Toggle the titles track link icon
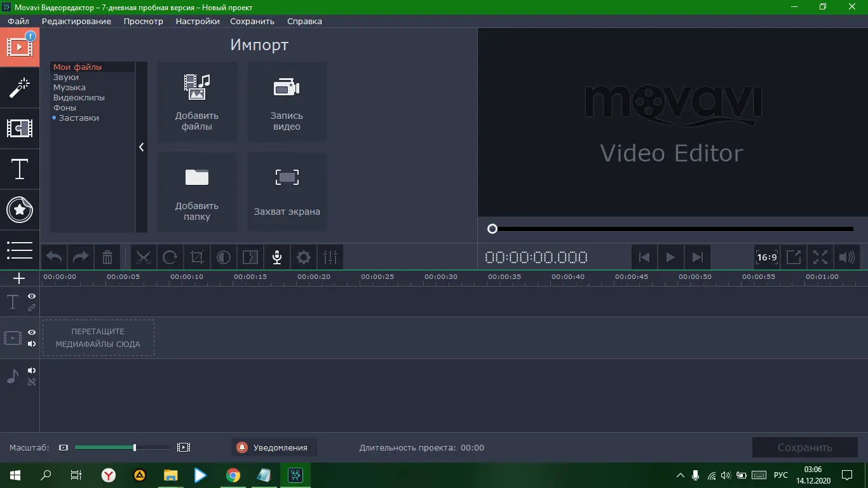The image size is (868, 488). pyautogui.click(x=32, y=308)
